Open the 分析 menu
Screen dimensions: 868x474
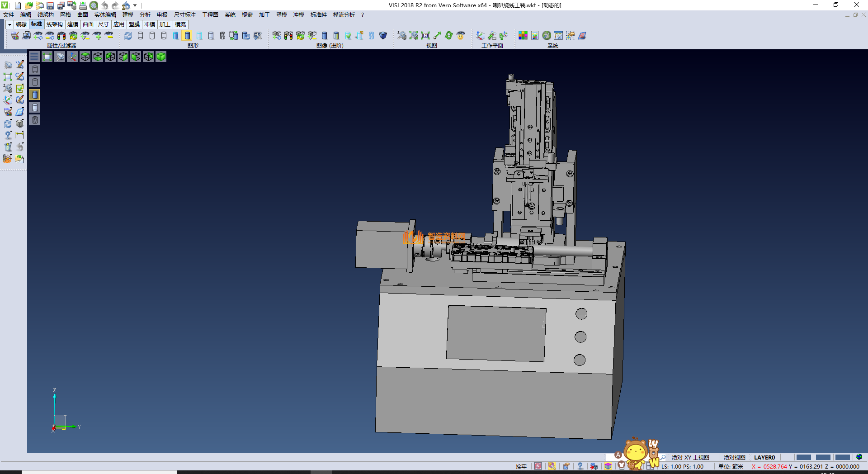click(145, 15)
